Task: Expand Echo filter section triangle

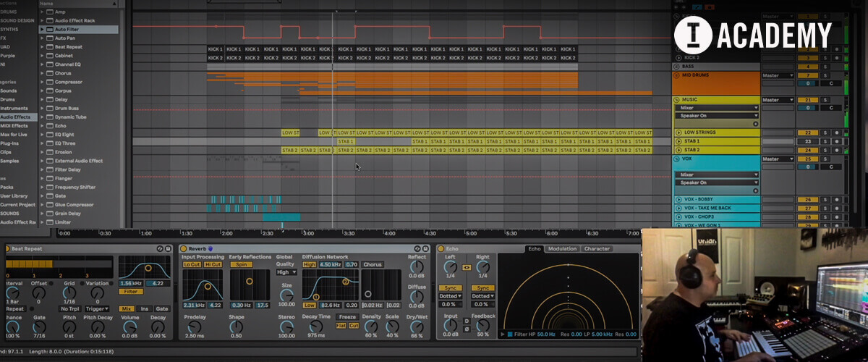Action: (x=503, y=334)
